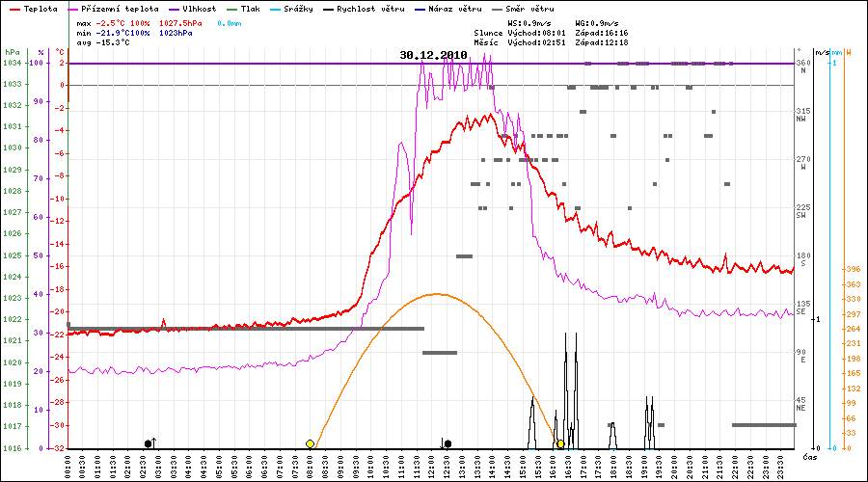Click the 198 solar radiation axis value

point(854,359)
